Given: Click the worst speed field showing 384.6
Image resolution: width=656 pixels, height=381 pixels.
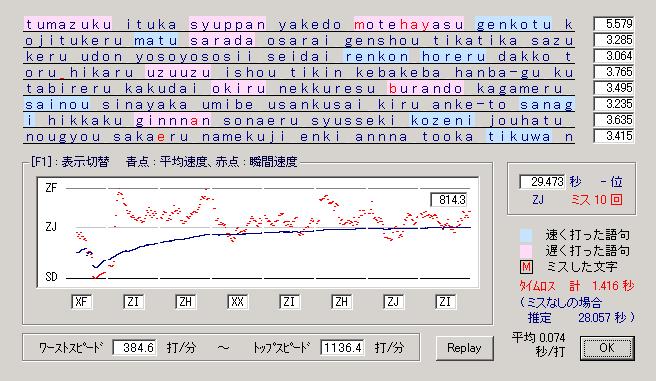Looking at the screenshot, I should click(x=135, y=348).
